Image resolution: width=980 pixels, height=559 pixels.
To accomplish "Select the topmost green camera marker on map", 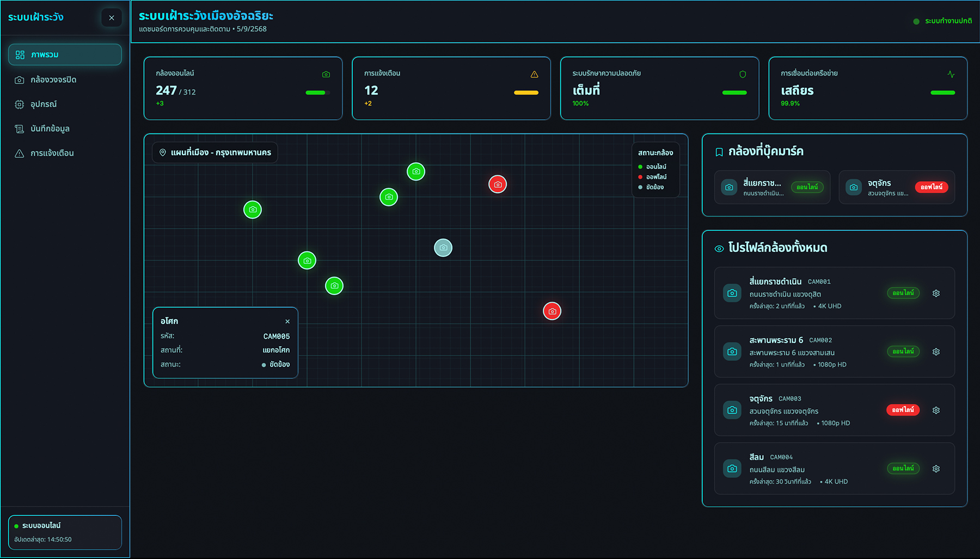I will click(x=416, y=171).
